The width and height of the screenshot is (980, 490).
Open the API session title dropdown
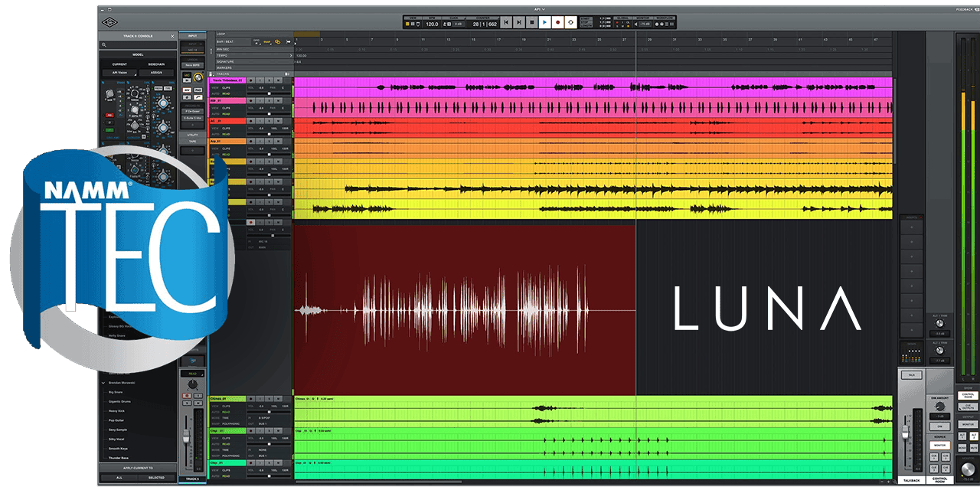[538, 9]
